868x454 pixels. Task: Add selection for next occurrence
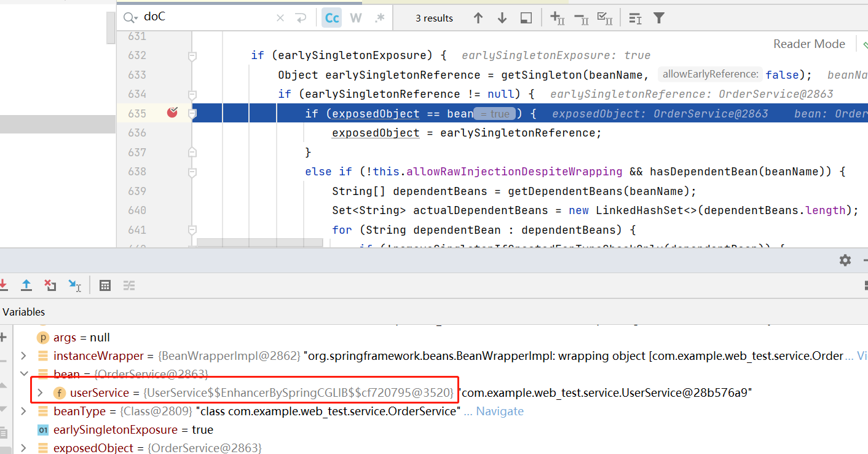(x=557, y=18)
